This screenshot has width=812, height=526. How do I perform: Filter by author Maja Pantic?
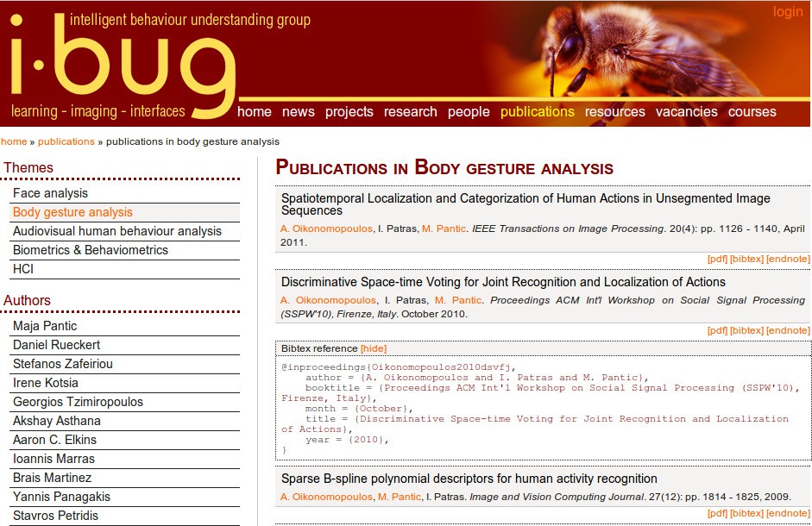[x=124, y=326]
